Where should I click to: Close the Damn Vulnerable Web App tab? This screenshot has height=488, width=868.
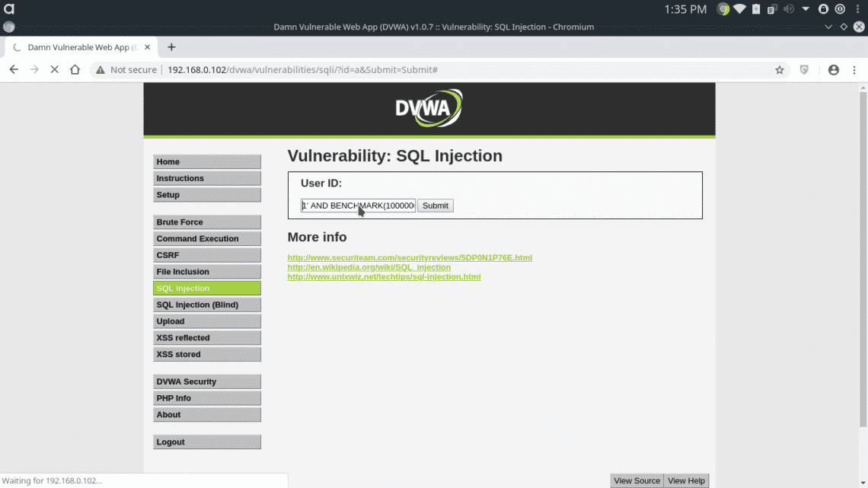pyautogui.click(x=147, y=47)
